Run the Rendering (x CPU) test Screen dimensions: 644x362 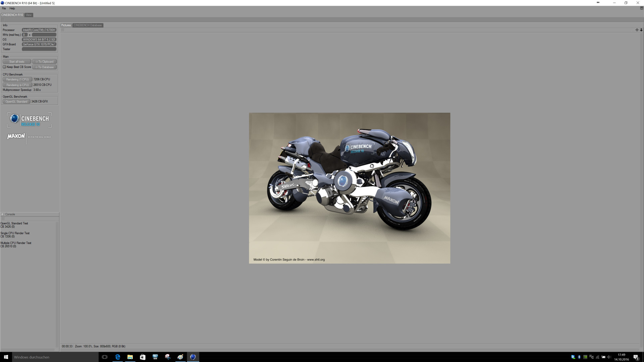[17, 85]
